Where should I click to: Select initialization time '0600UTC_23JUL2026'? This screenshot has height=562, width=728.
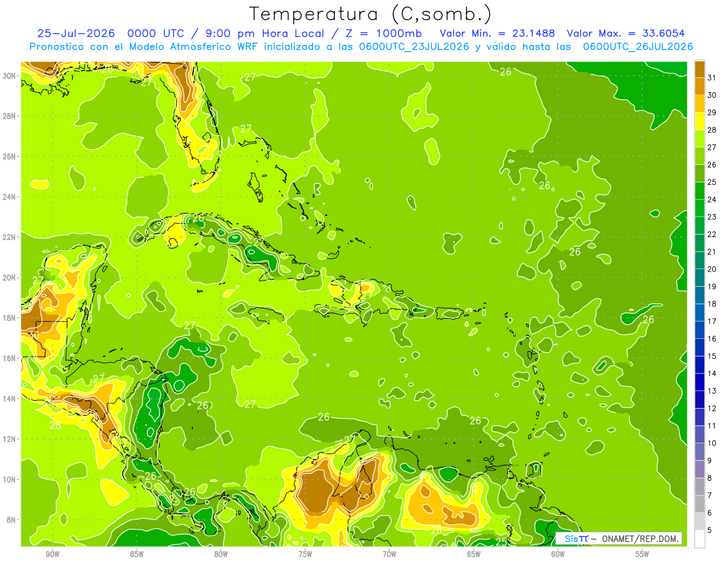[415, 47]
